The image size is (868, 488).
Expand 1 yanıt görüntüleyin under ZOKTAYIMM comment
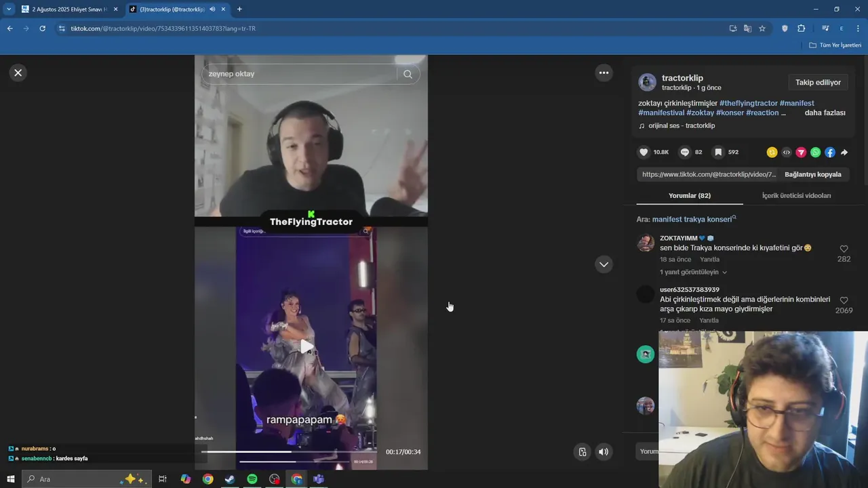pyautogui.click(x=693, y=272)
